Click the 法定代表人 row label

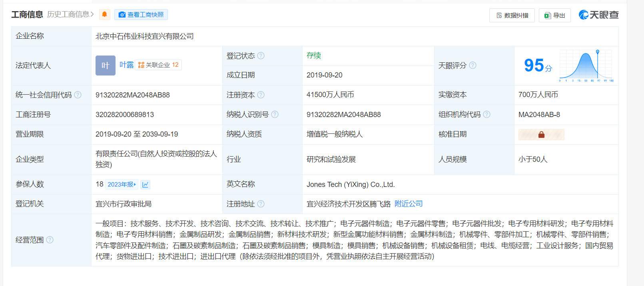click(x=33, y=66)
